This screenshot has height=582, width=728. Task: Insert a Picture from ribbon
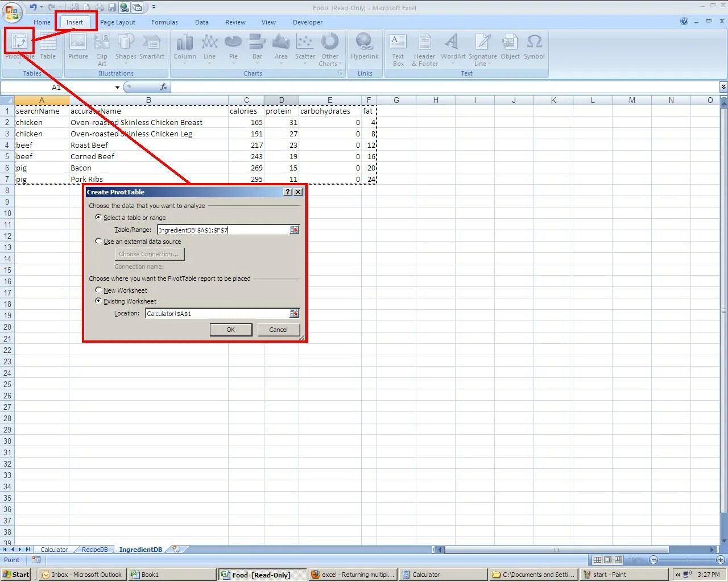point(78,46)
